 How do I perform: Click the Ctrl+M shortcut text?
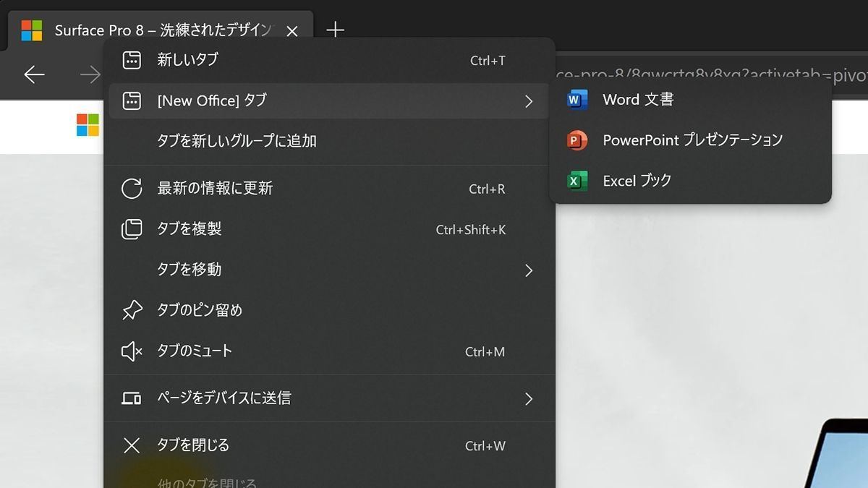(485, 352)
